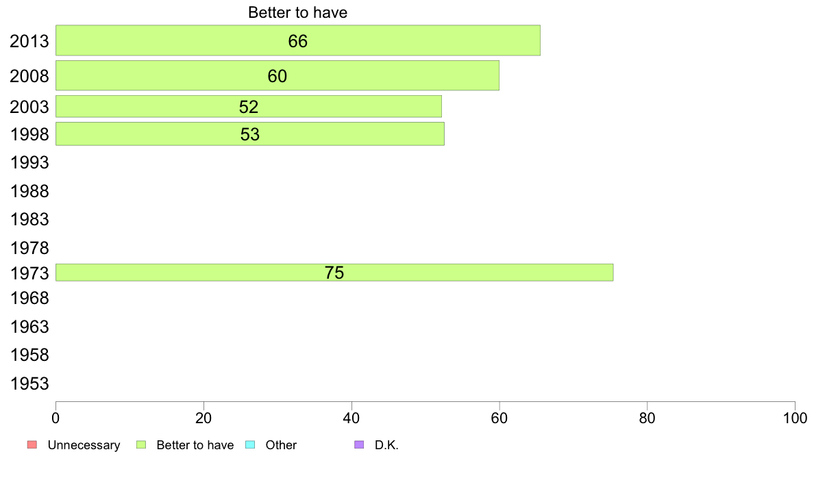The height and width of the screenshot is (504, 814).
Task: Click the D.K. legend label
Action: tap(386, 445)
